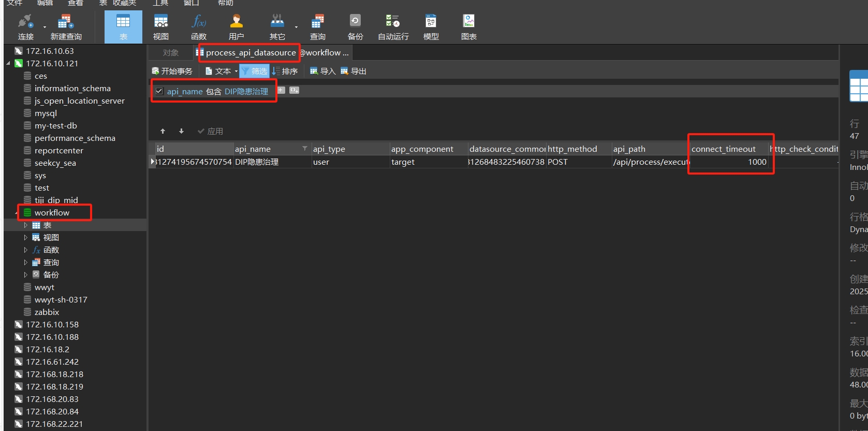Open the 收藏夹 favorites menu
Viewport: 868px width, 431px height.
tap(124, 3)
